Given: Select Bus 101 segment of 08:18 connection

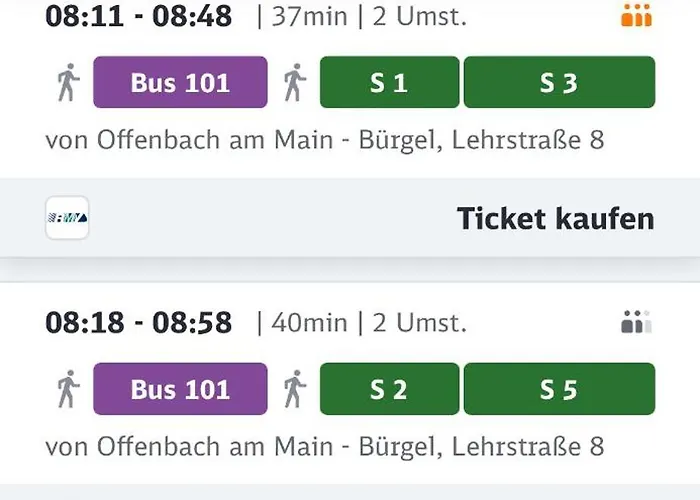Looking at the screenshot, I should click(x=180, y=389).
